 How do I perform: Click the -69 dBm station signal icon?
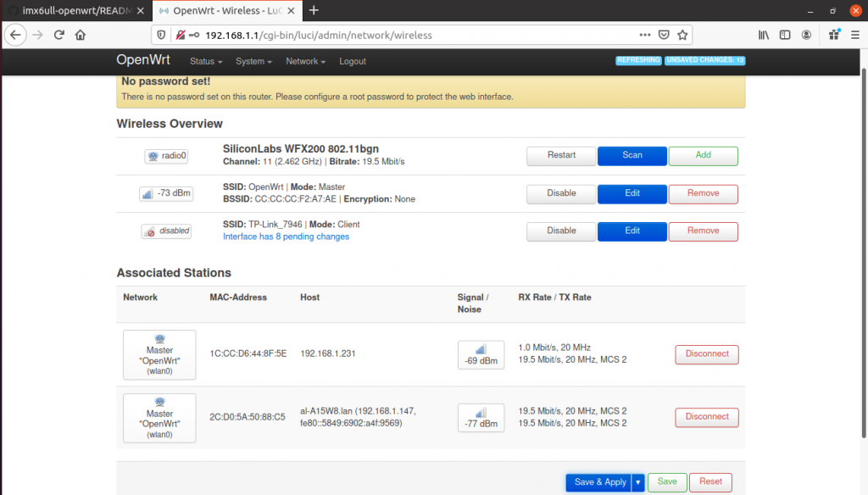point(481,349)
